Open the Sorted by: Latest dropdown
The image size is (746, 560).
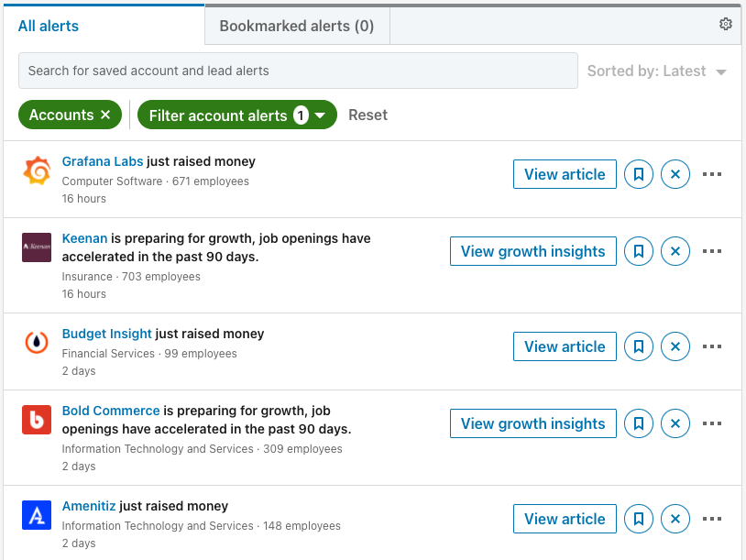point(657,71)
